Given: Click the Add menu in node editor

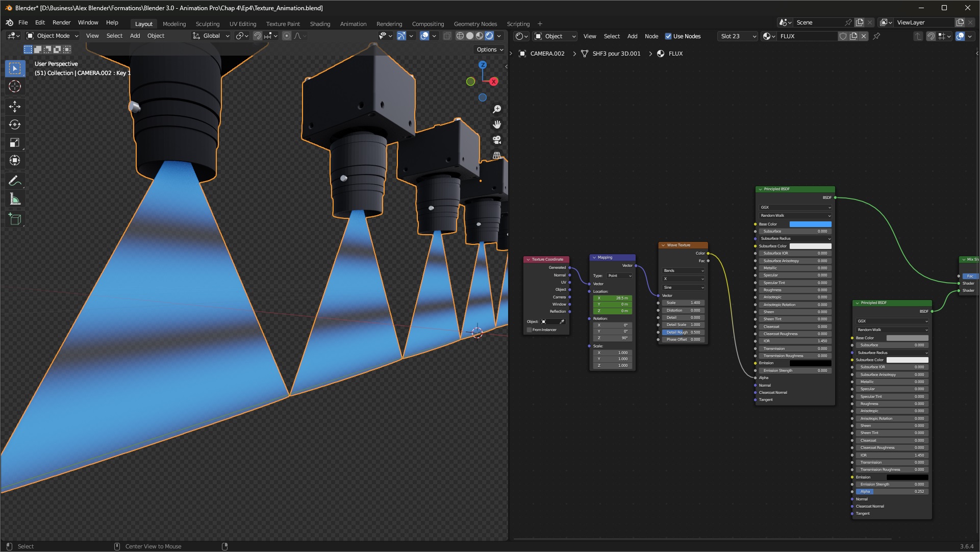Looking at the screenshot, I should coord(632,36).
